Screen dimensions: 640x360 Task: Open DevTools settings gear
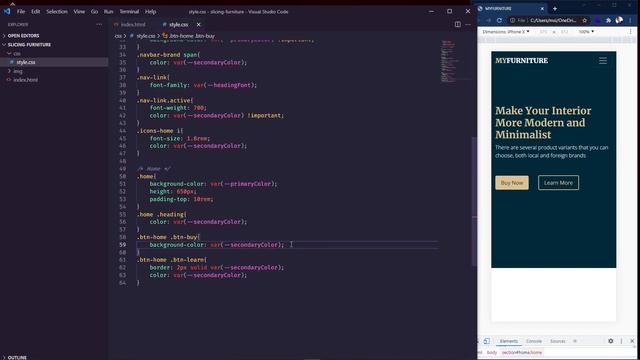point(611,341)
